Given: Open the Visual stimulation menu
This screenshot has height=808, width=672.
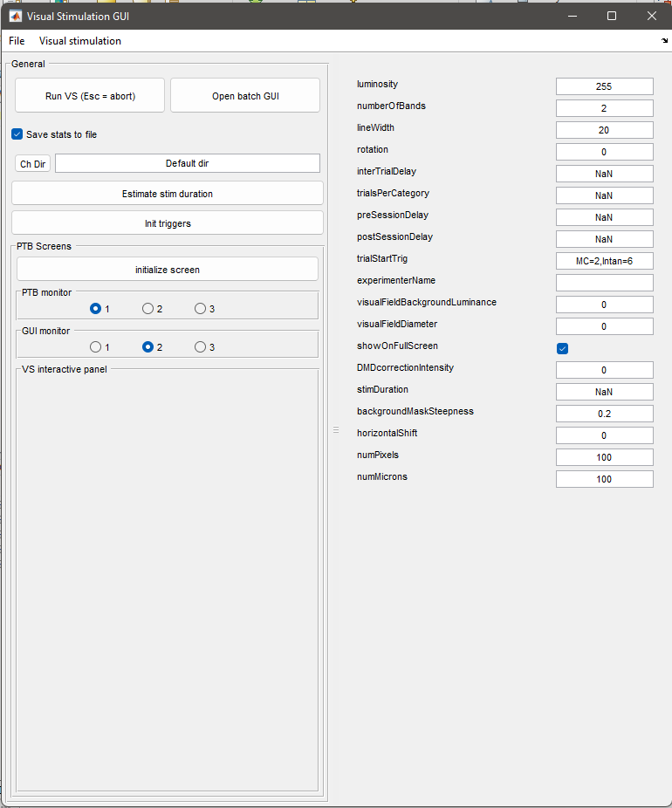Looking at the screenshot, I should pos(80,41).
